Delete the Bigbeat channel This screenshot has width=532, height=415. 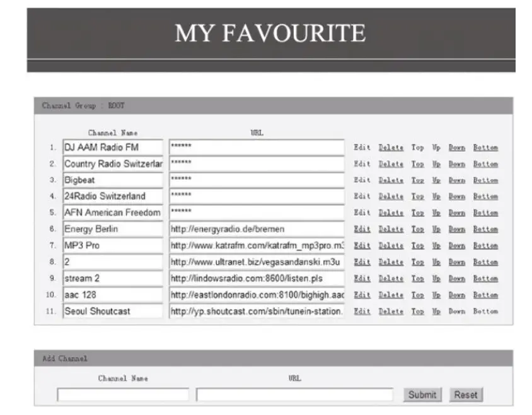tap(391, 180)
